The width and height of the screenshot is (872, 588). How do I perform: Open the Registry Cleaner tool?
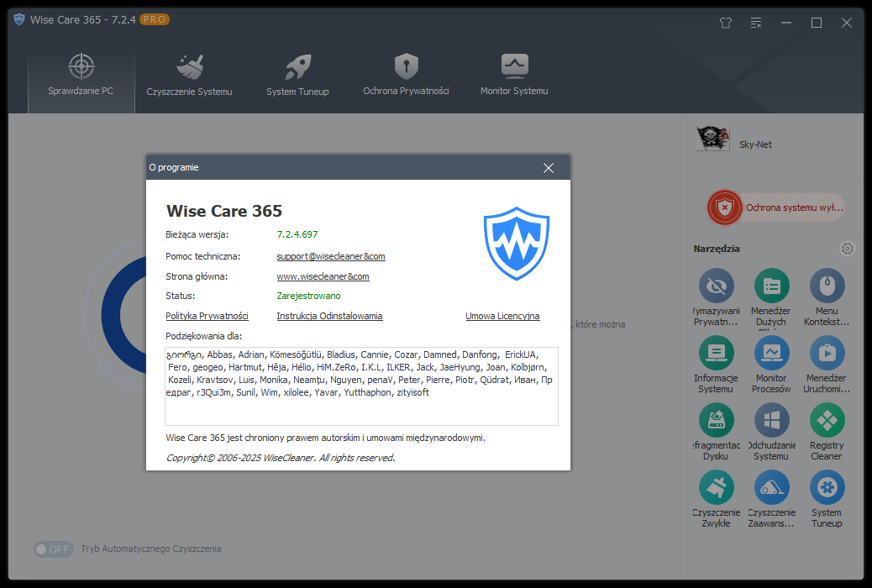[x=827, y=420]
